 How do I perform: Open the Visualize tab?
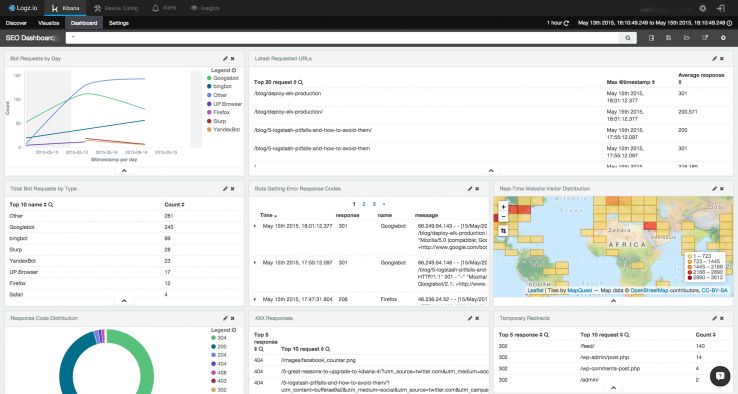(48, 23)
